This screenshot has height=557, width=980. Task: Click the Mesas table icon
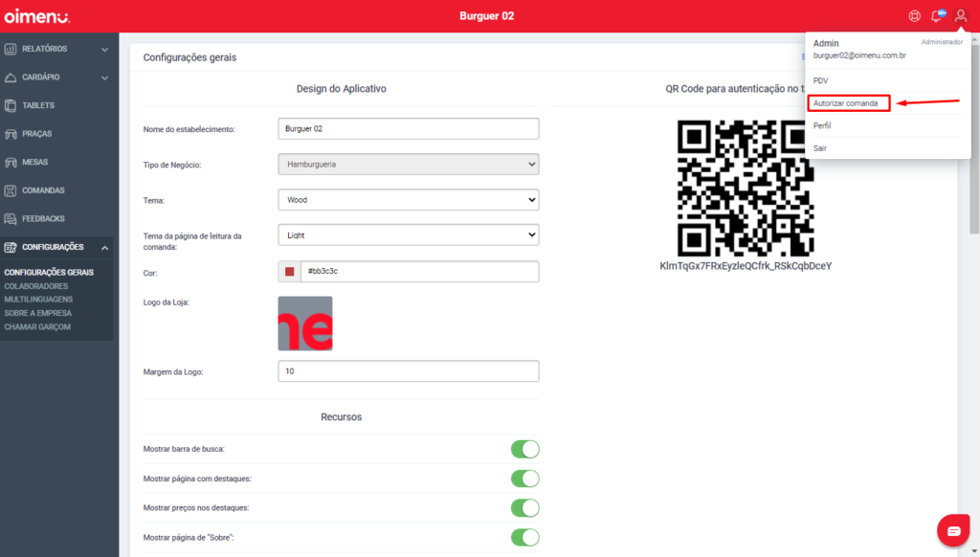pyautogui.click(x=11, y=162)
